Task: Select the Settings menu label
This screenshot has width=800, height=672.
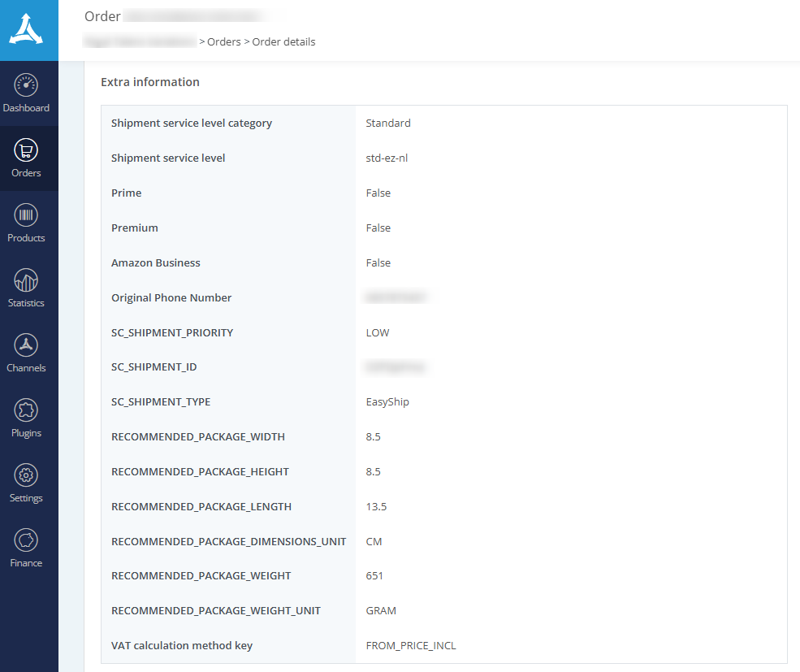Action: coord(26,498)
